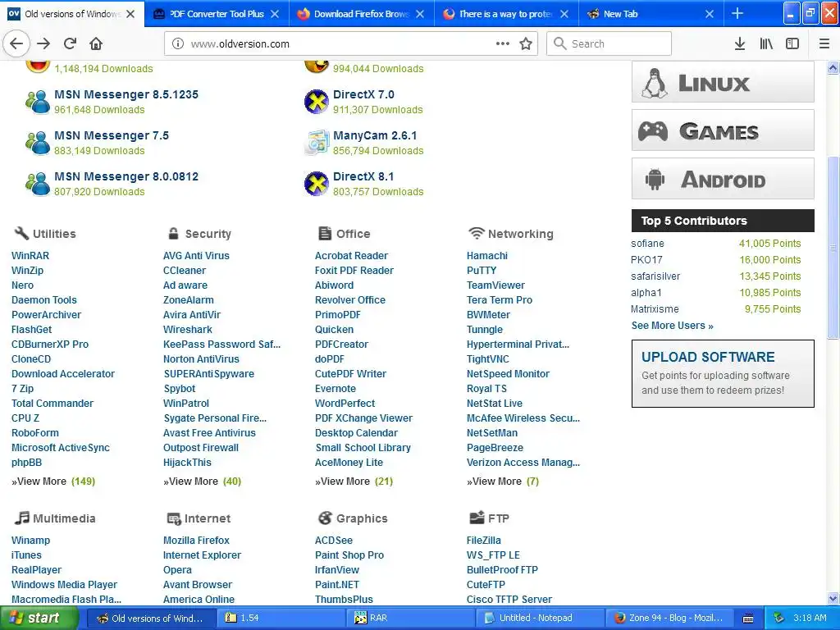This screenshot has height=630, width=840.
Task: Switch to the RAR taskbar item
Action: pyautogui.click(x=412, y=618)
